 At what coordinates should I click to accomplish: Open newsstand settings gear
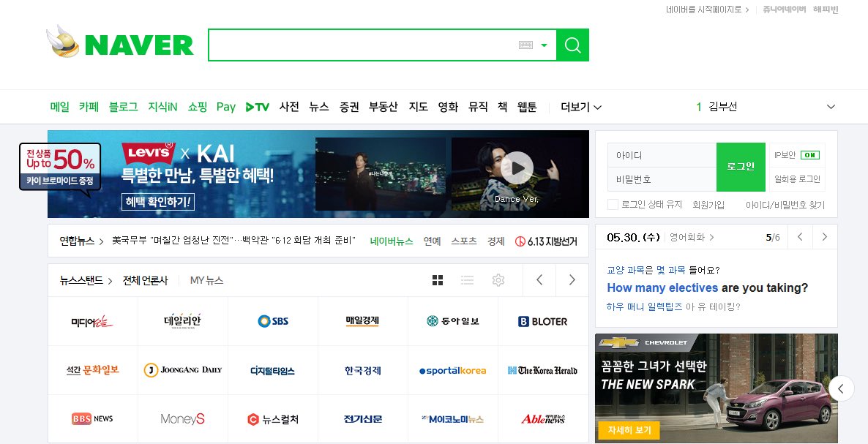pyautogui.click(x=498, y=280)
